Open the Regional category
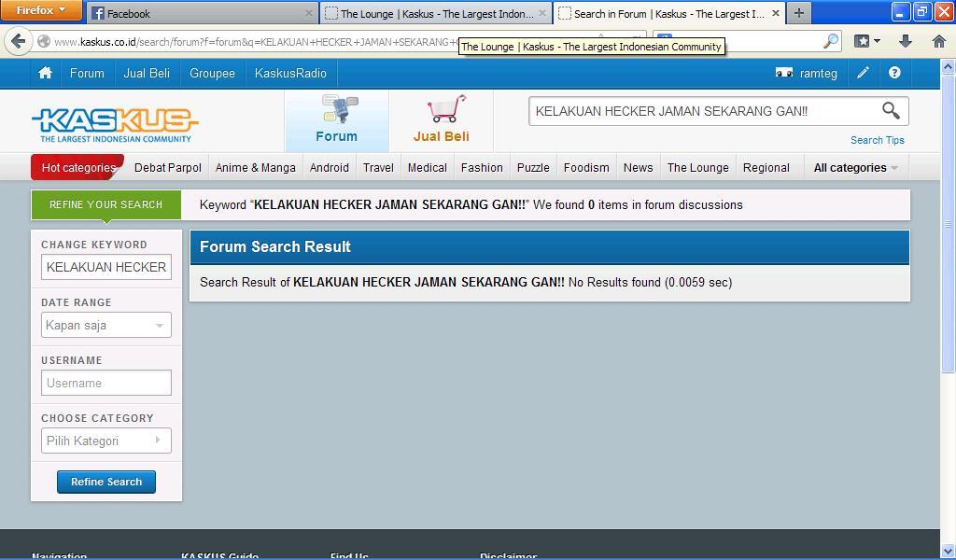The width and height of the screenshot is (956, 560). tap(766, 168)
